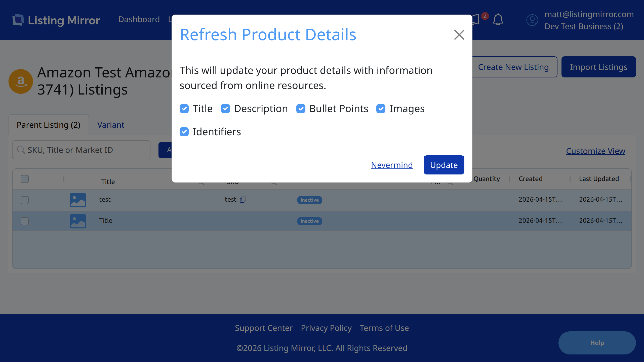644x362 pixels.
Task: Click the Update button
Action: (x=444, y=165)
